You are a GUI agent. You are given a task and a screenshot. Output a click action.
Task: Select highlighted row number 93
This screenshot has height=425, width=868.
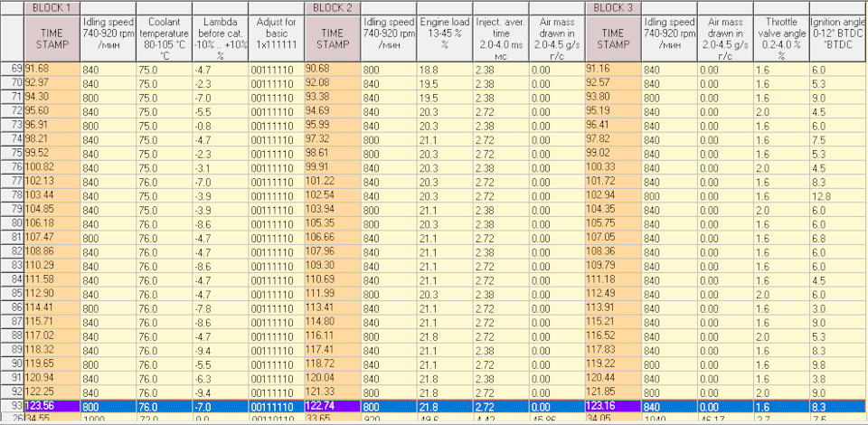[12, 406]
